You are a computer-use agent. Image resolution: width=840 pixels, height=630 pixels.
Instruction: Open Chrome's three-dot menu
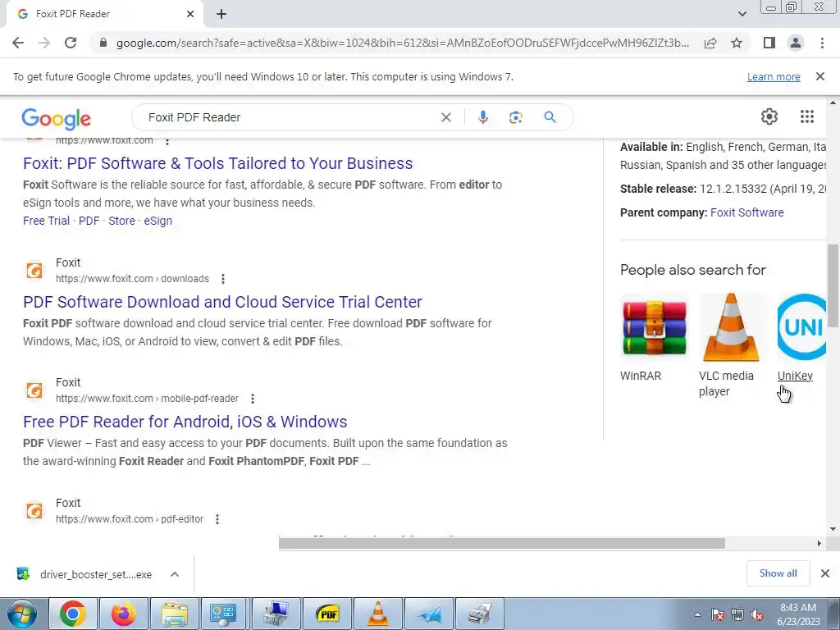[822, 43]
